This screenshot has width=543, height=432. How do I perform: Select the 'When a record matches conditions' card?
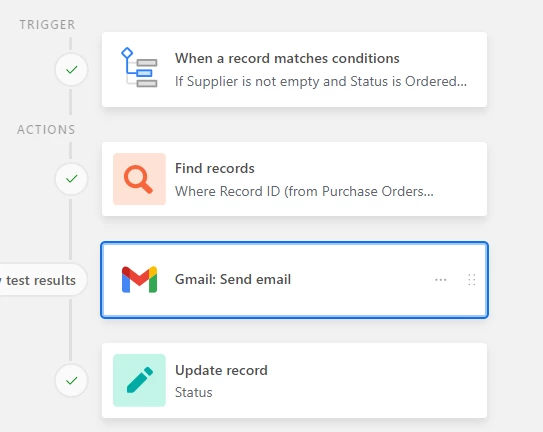click(x=294, y=70)
